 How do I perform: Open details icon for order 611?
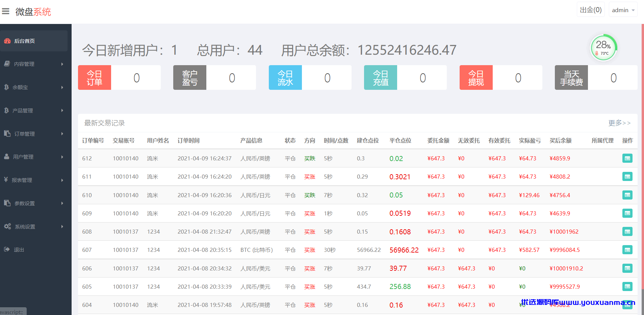coord(627,177)
